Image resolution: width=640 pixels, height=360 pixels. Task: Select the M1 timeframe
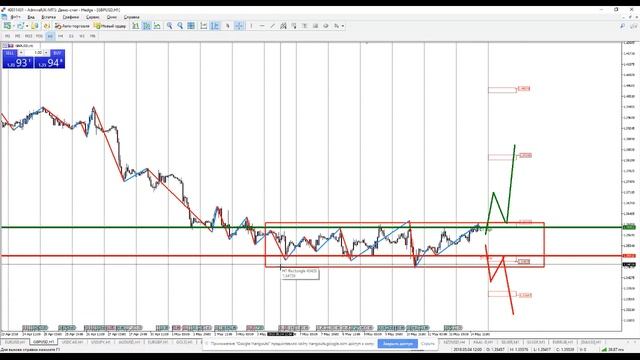coord(7,36)
